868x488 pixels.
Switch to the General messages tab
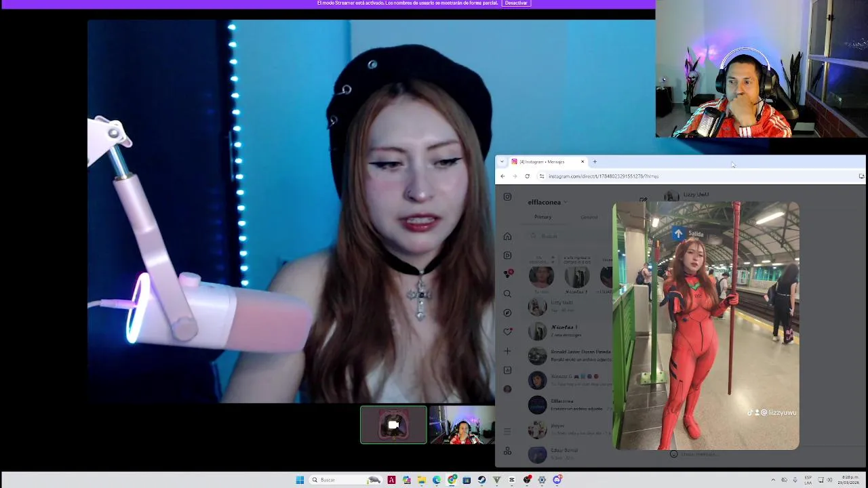click(589, 217)
